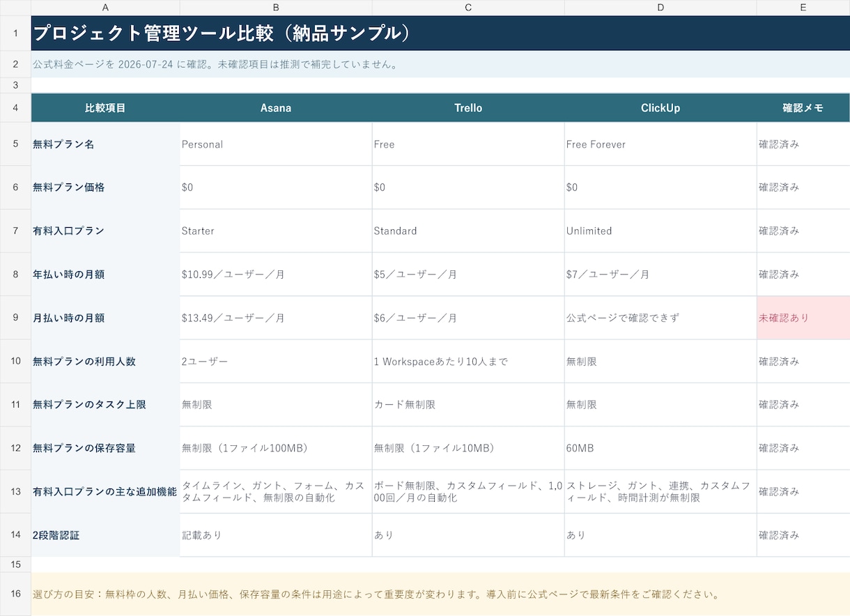Select column C header
Screen dimensions: 850x616
coord(468,8)
